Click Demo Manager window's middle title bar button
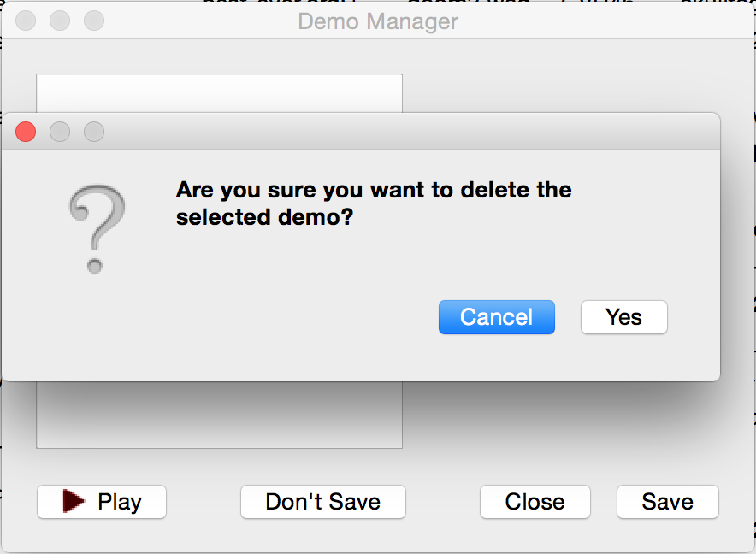This screenshot has width=756, height=554. click(x=60, y=21)
